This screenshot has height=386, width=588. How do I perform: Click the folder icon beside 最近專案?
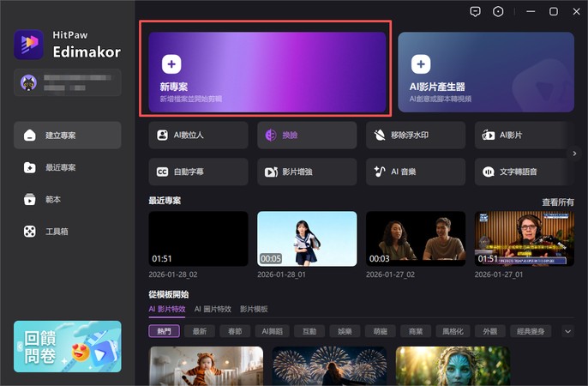[x=30, y=167]
